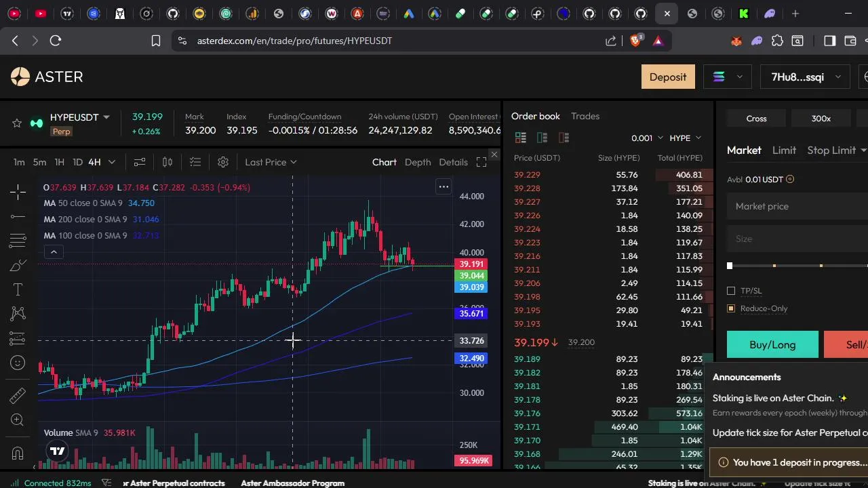Select the Market order tab
This screenshot has height=488, width=868.
[744, 150]
